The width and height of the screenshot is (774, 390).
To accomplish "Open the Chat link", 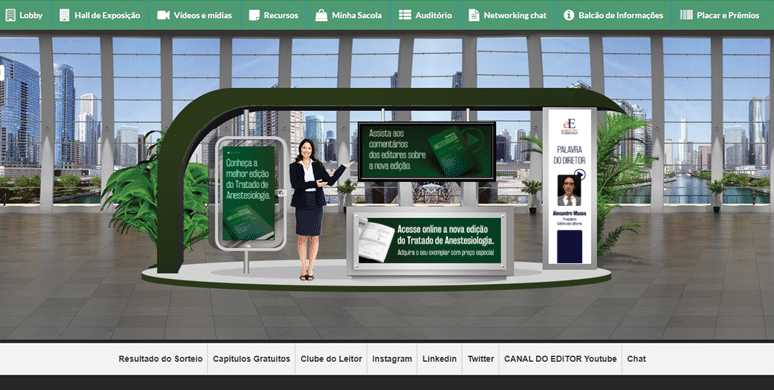I will tap(636, 359).
